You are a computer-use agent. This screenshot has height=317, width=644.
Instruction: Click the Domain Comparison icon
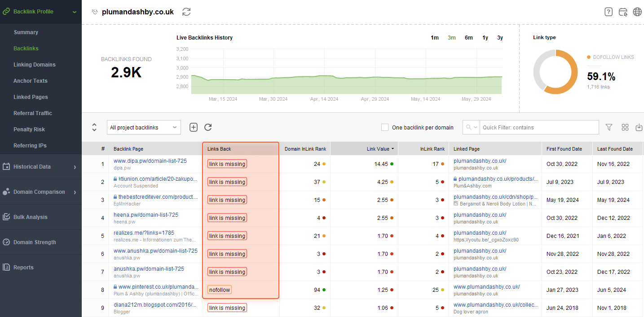tap(6, 192)
